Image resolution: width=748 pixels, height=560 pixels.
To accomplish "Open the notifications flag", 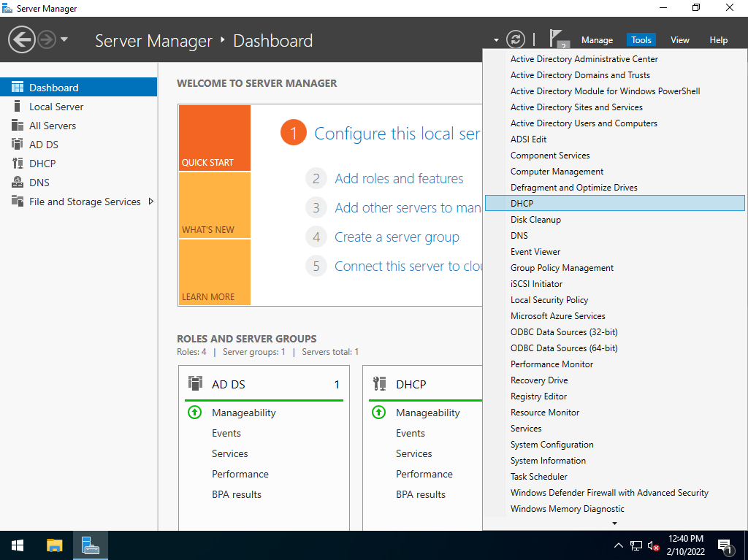I will pos(559,39).
